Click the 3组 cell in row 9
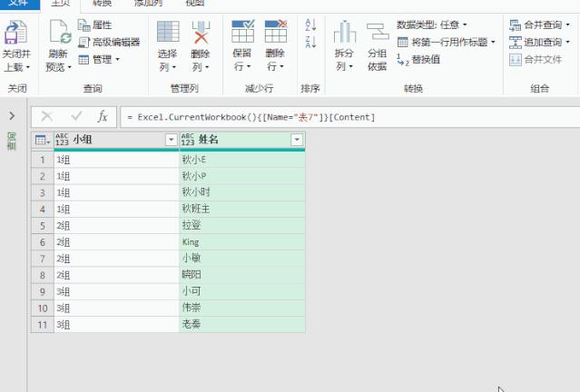 tap(116, 291)
